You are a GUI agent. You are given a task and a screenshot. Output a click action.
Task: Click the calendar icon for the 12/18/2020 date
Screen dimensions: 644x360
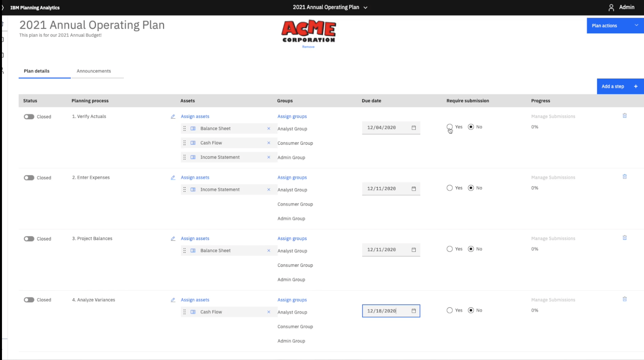414,311
